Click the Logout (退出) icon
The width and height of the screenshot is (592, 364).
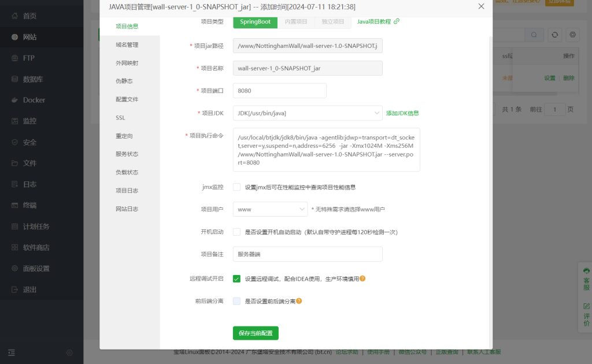14,289
